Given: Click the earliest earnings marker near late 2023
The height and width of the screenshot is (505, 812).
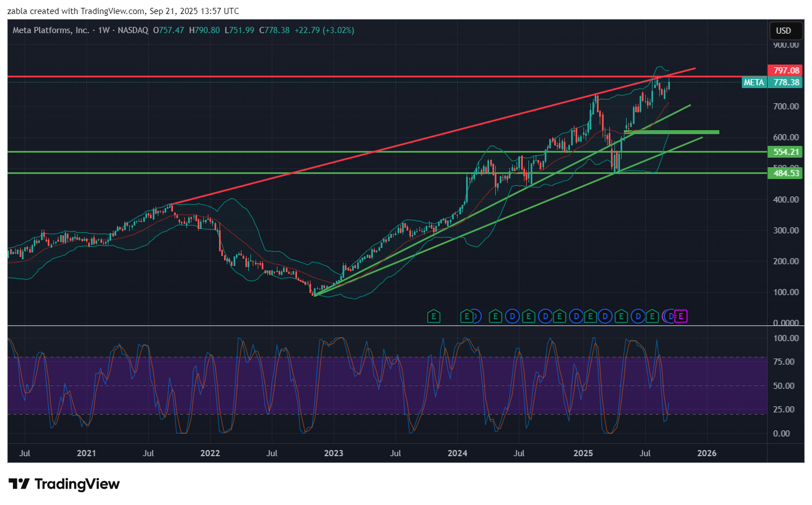Looking at the screenshot, I should click(x=434, y=316).
